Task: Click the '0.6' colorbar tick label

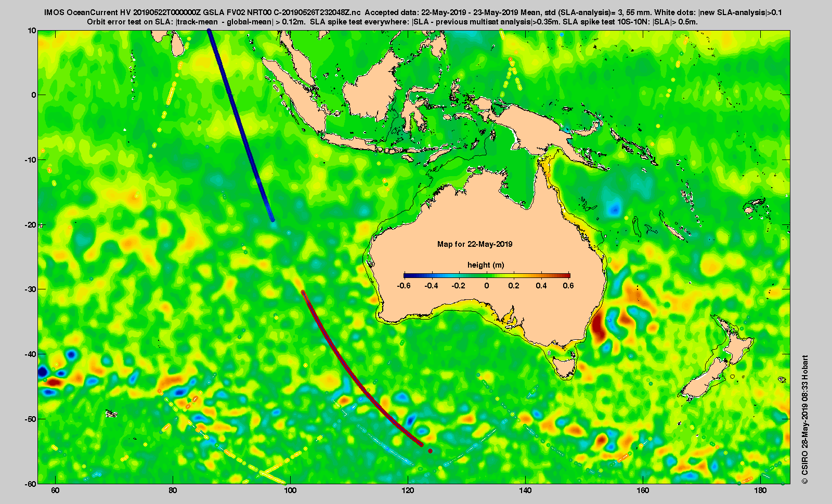Action: coord(568,285)
